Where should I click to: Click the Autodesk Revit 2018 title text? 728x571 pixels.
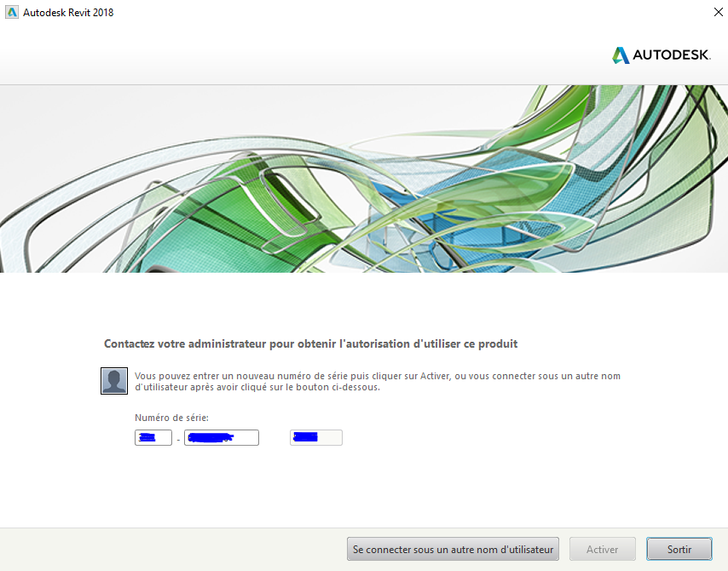click(x=68, y=12)
